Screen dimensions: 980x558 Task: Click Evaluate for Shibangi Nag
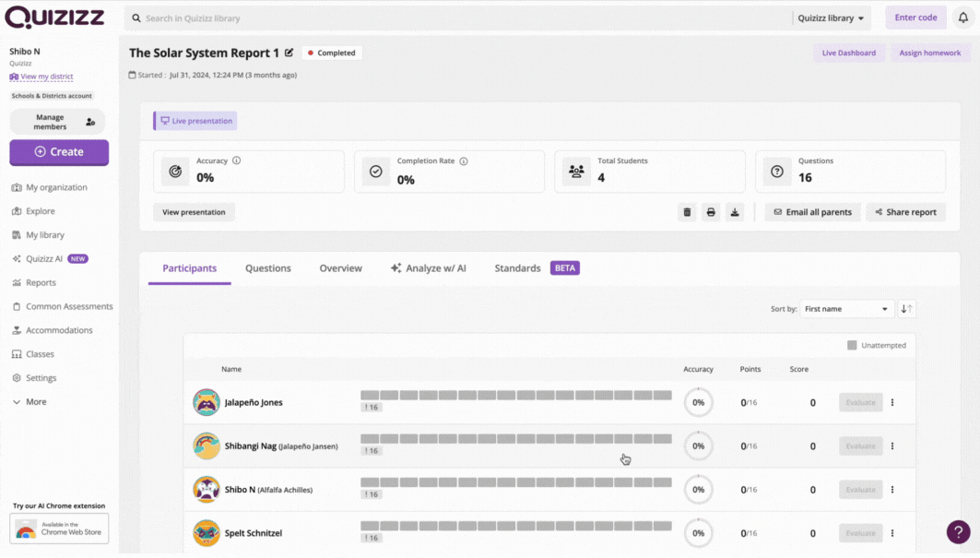click(861, 446)
